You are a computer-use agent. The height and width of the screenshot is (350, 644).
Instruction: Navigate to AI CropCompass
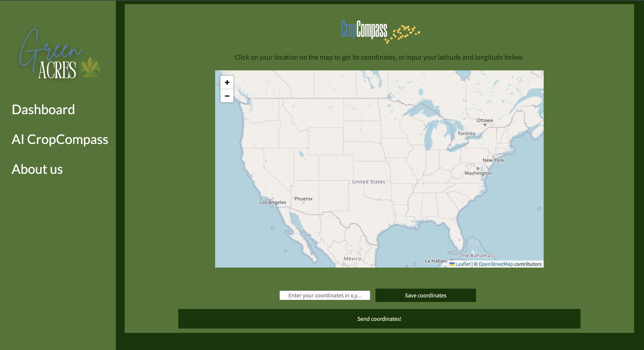tap(60, 139)
